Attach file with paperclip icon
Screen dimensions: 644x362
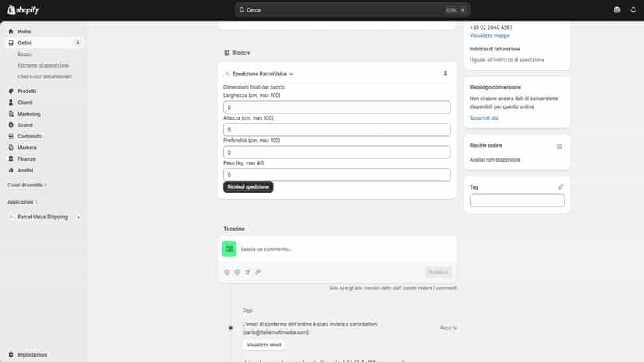click(x=257, y=272)
